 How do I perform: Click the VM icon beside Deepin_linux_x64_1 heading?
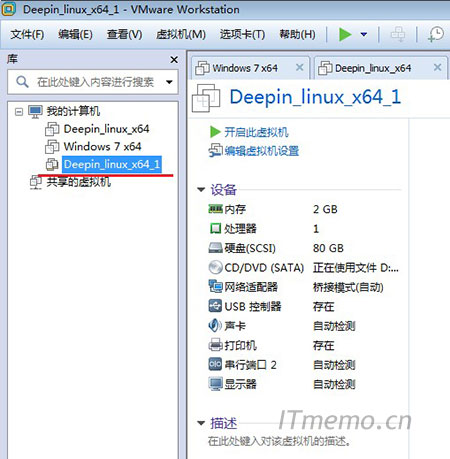point(206,98)
